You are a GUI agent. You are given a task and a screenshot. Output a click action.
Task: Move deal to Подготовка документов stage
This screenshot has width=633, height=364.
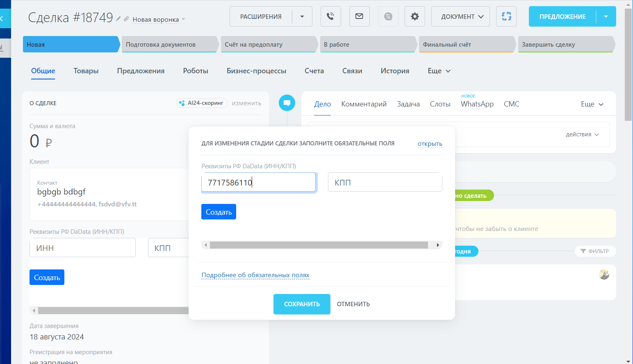(x=170, y=44)
